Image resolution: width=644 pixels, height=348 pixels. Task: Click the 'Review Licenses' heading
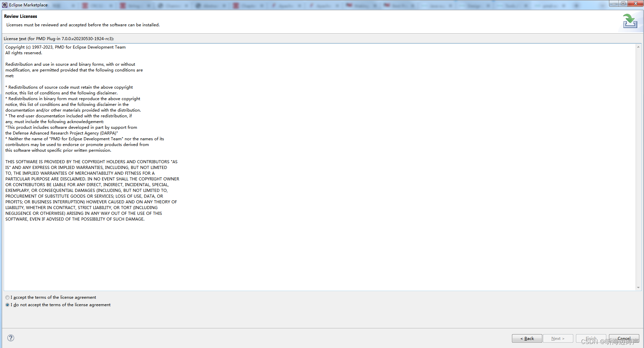(21, 16)
